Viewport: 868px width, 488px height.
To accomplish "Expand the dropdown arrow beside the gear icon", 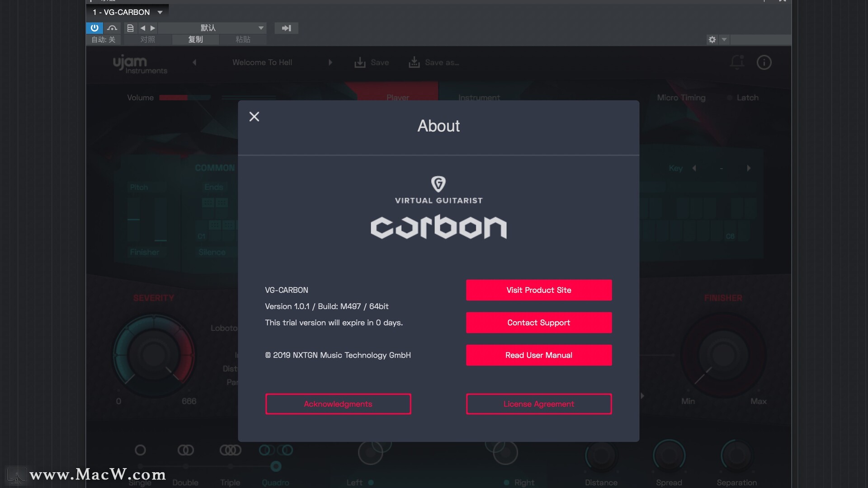I will (x=724, y=40).
